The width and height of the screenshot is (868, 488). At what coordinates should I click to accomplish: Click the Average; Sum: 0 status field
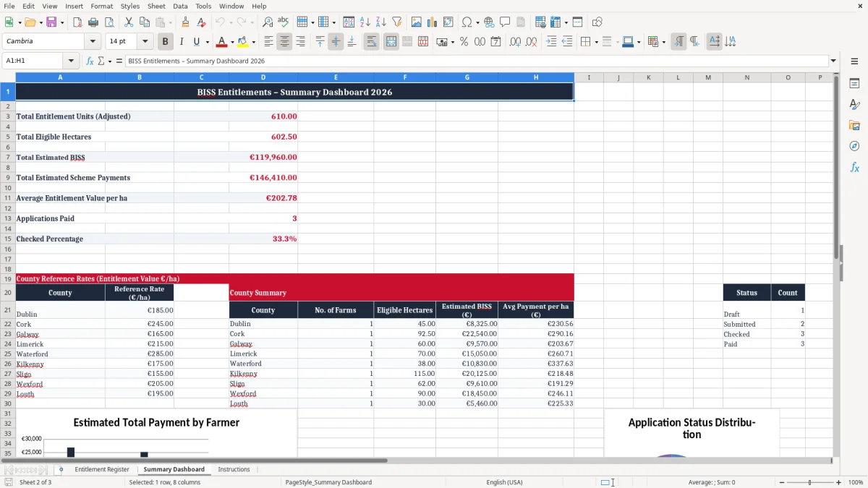(x=712, y=482)
